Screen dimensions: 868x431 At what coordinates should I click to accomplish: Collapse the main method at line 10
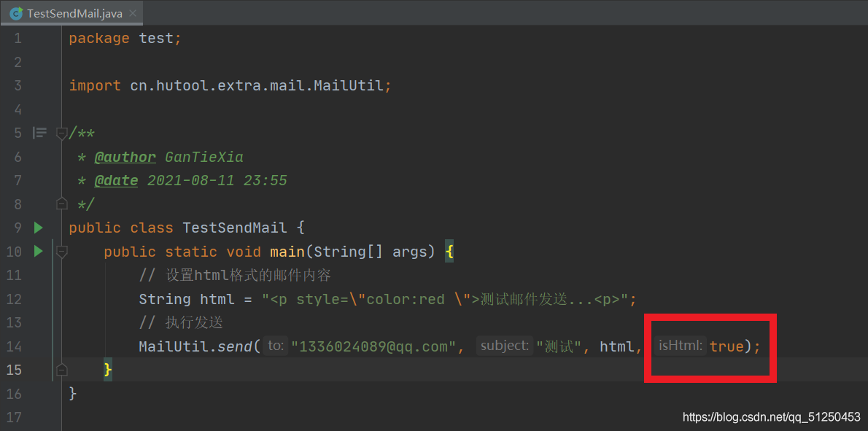[x=62, y=252]
